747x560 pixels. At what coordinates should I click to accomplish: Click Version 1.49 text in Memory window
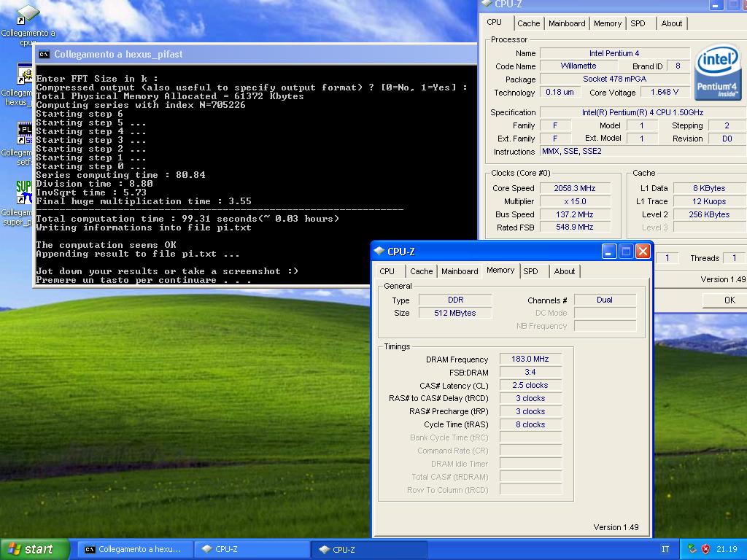[616, 527]
